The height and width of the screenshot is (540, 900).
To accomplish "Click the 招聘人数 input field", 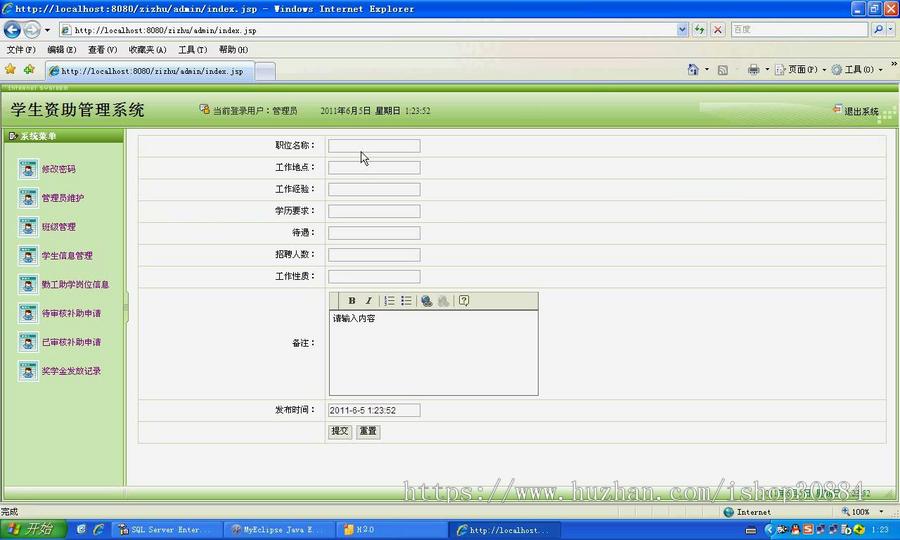I will (374, 255).
